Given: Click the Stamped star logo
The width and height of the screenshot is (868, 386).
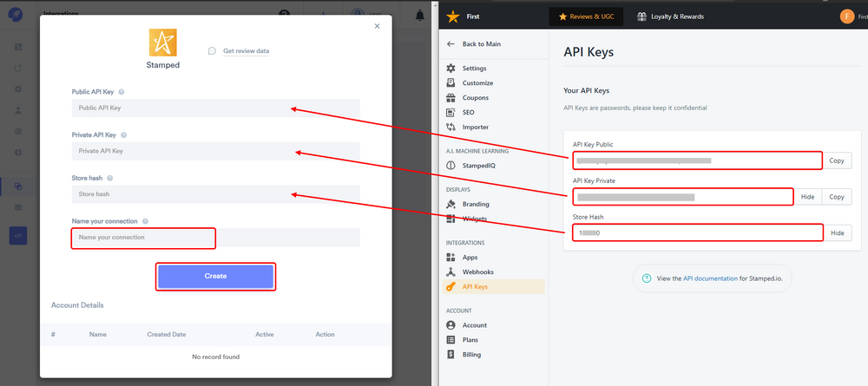Looking at the screenshot, I should (x=163, y=43).
